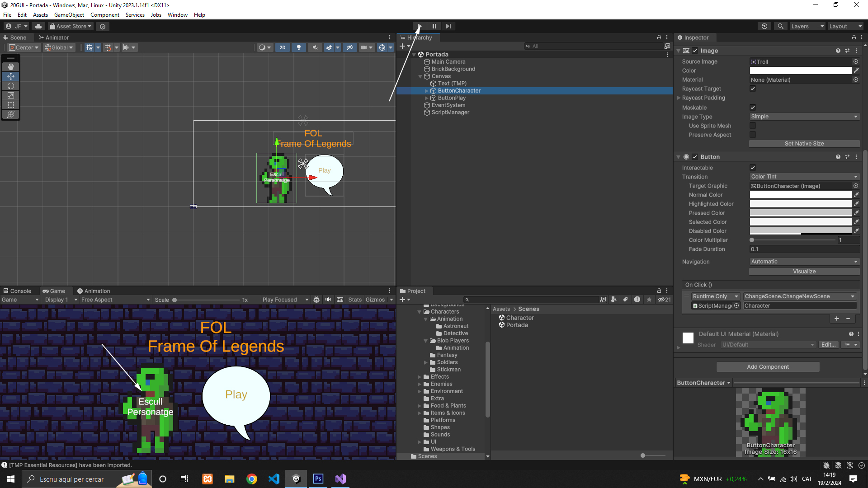Viewport: 868px width, 488px height.
Task: Select the Hand view tool
Action: coord(11,67)
